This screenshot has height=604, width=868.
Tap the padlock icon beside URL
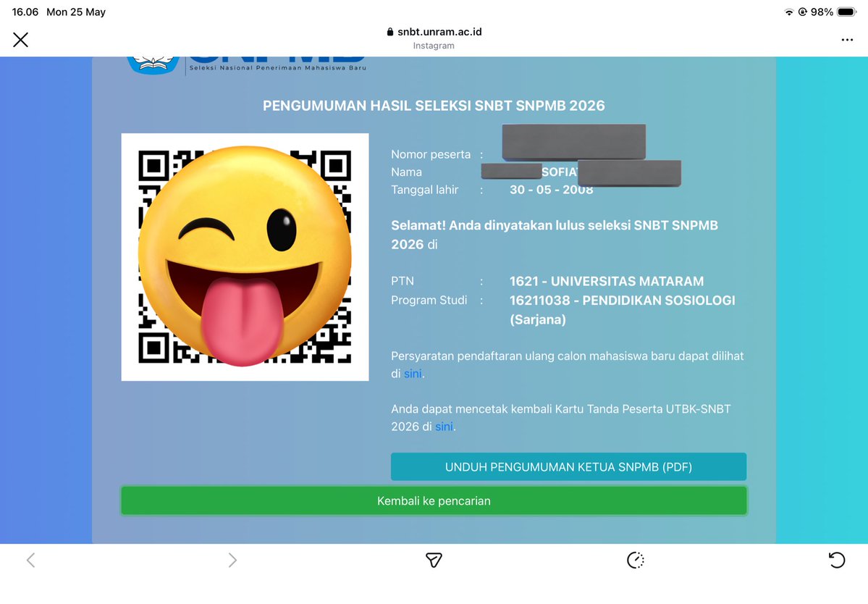point(390,32)
